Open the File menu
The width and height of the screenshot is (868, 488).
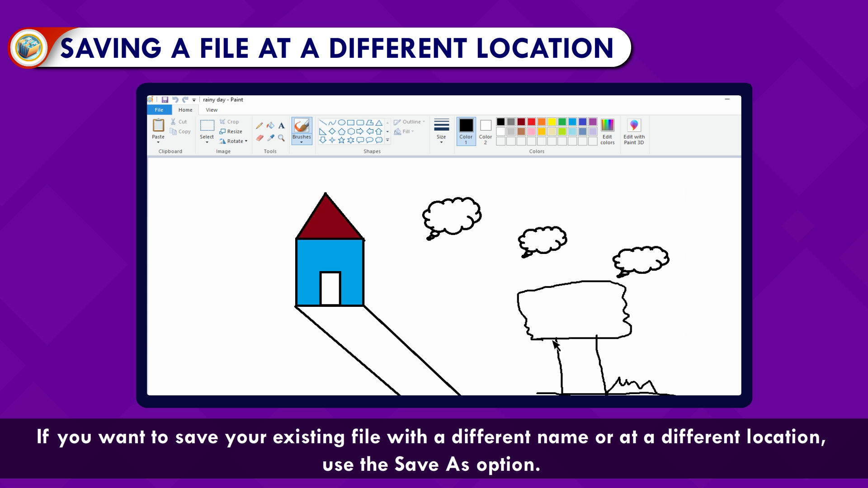pyautogui.click(x=159, y=110)
